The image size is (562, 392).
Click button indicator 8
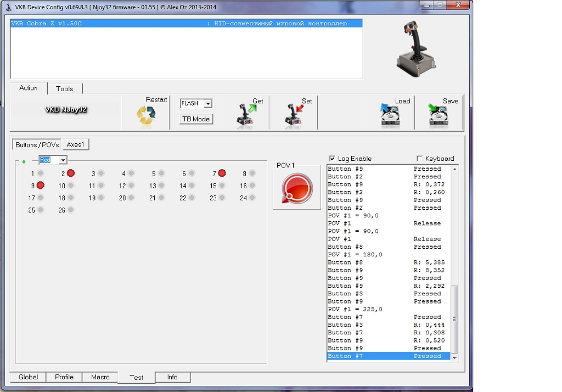[x=252, y=173]
